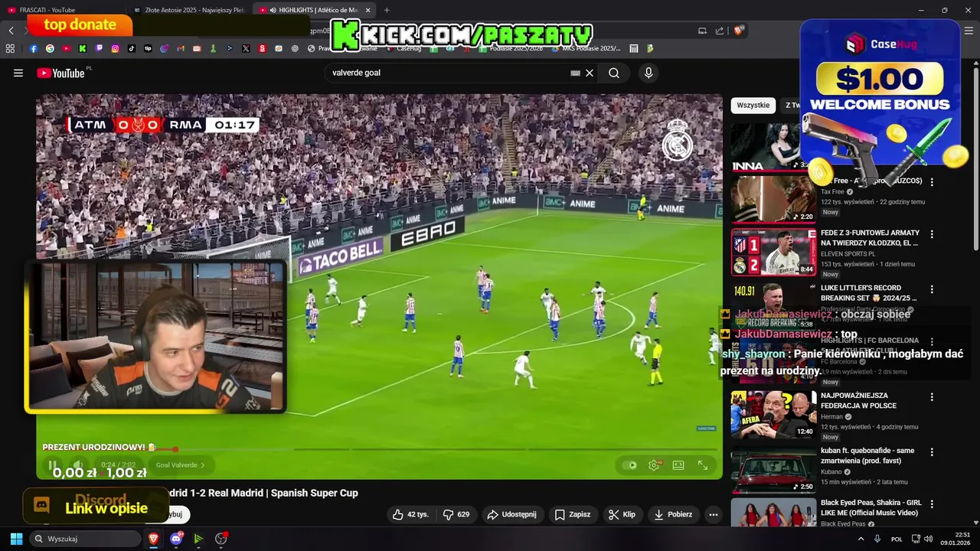Click share page icon in address bar
The image size is (980, 551).
point(720,31)
